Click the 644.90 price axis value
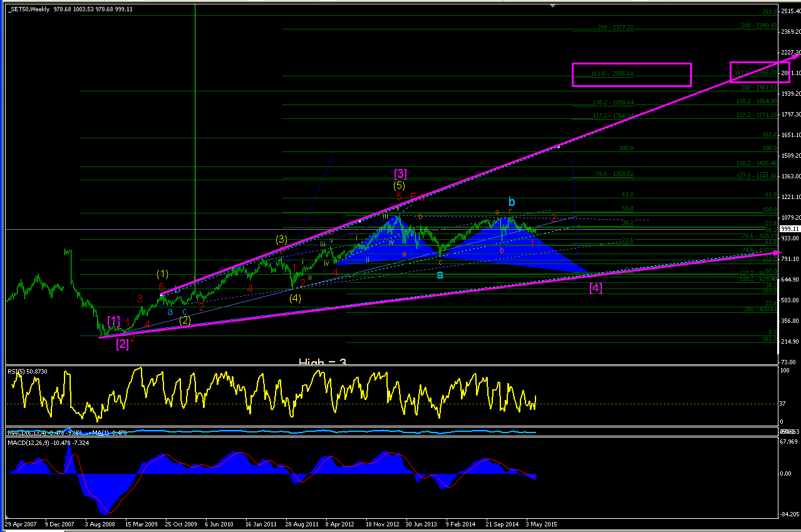The height and width of the screenshot is (532, 801). [x=790, y=280]
